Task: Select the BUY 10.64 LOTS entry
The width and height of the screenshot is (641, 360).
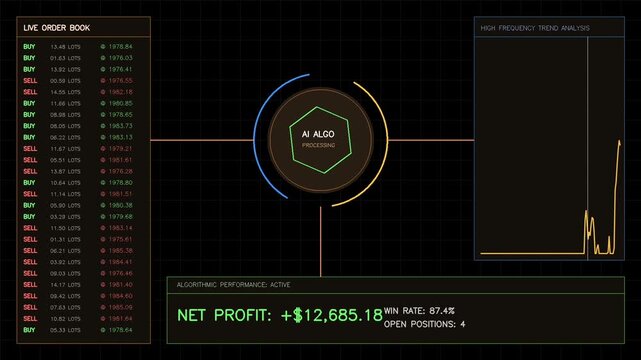Action: [78, 183]
